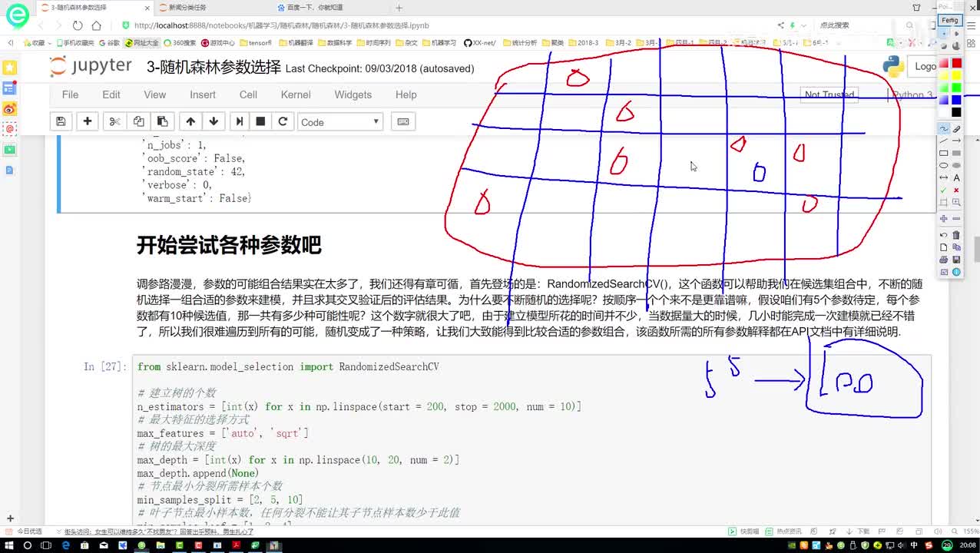Open Task View on the taskbar
Image resolution: width=980 pixels, height=553 pixels.
pos(47,545)
